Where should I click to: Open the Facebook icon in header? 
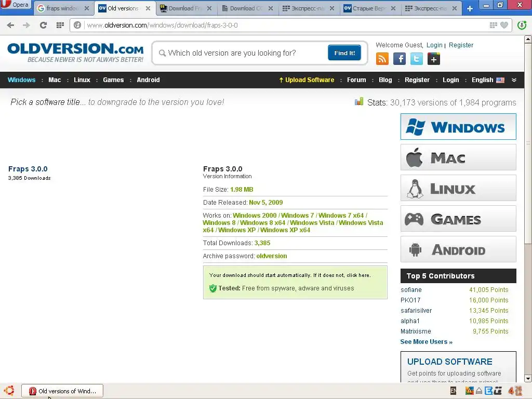pyautogui.click(x=400, y=59)
